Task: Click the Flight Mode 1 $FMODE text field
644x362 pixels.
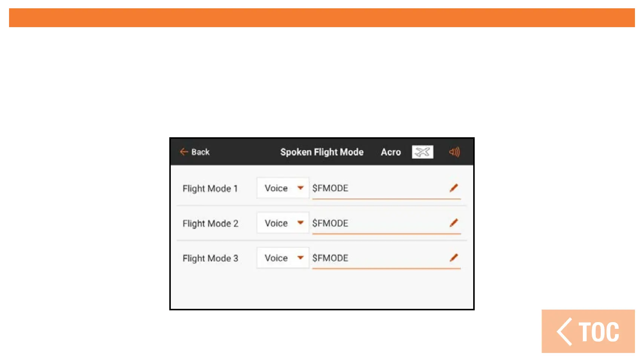Action: coord(377,188)
